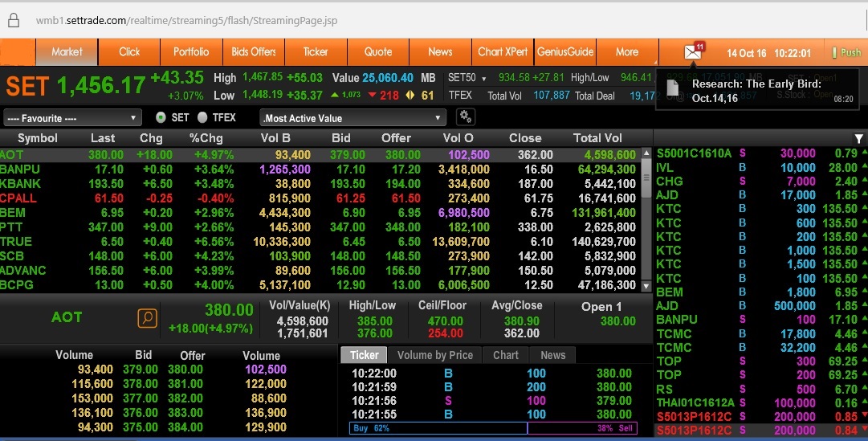Open the Quote menu
This screenshot has width=868, height=441.
(378, 52)
